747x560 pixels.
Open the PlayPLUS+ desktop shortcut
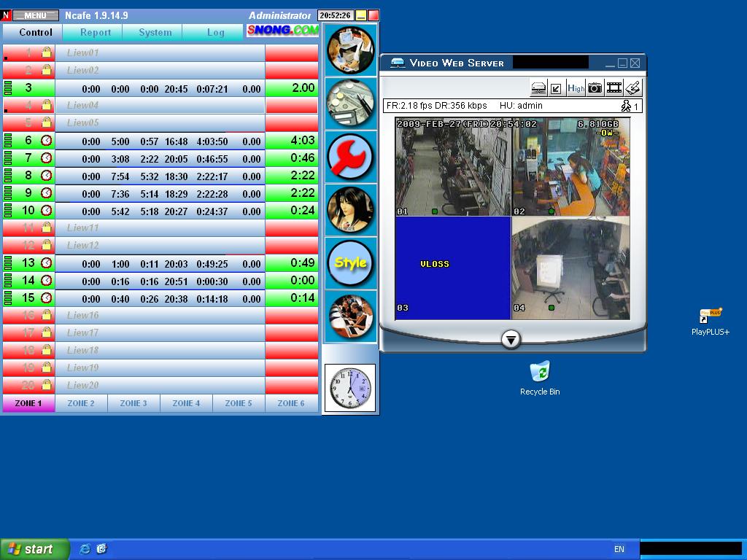pyautogui.click(x=711, y=322)
